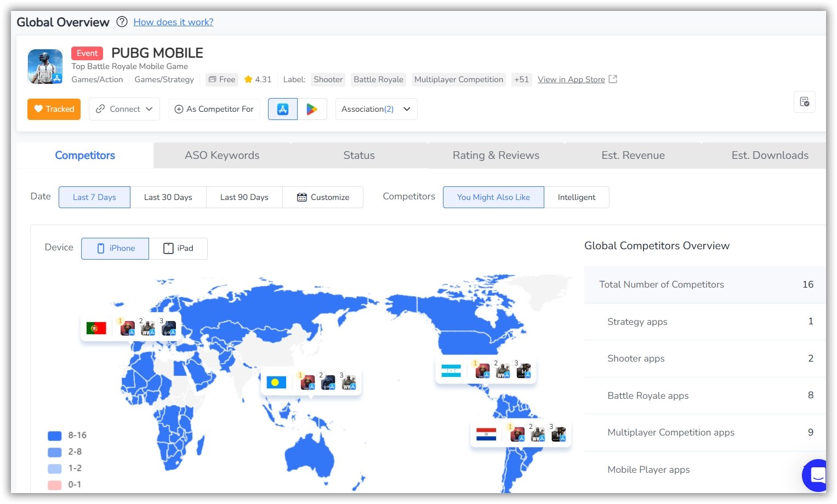Click rank 1 app in Portugal card
The width and height of the screenshot is (837, 504).
(x=127, y=328)
